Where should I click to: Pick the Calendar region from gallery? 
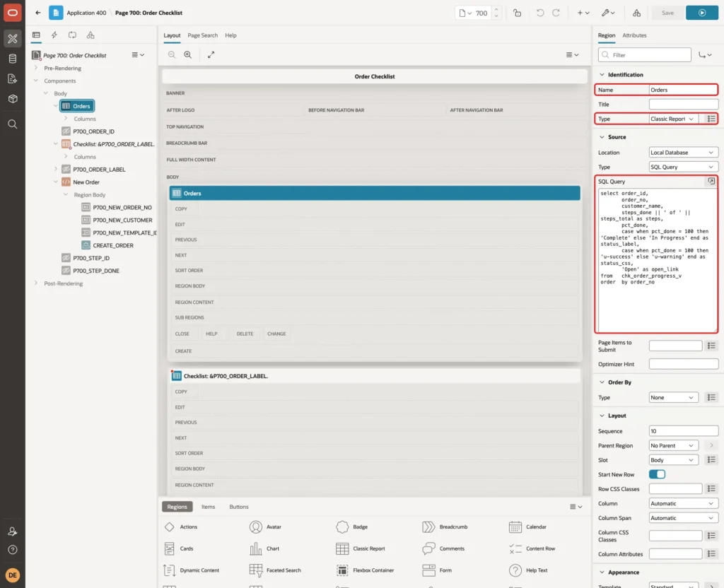(x=527, y=527)
